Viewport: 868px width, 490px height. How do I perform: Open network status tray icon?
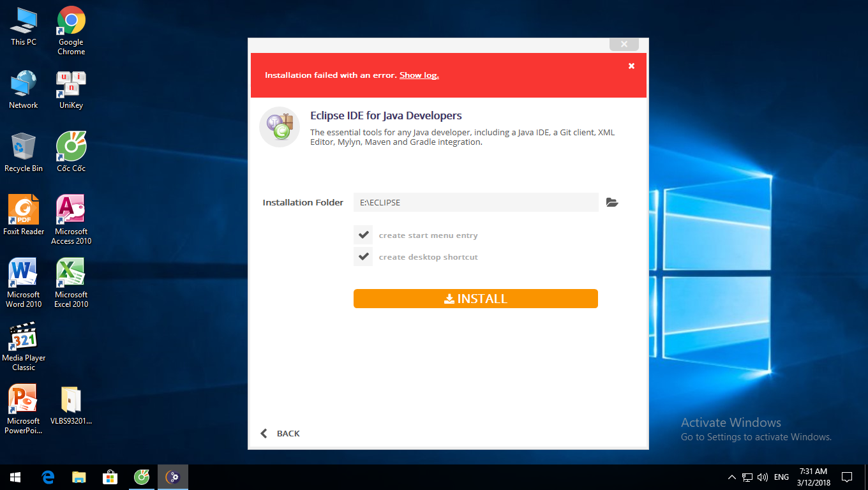tap(747, 477)
